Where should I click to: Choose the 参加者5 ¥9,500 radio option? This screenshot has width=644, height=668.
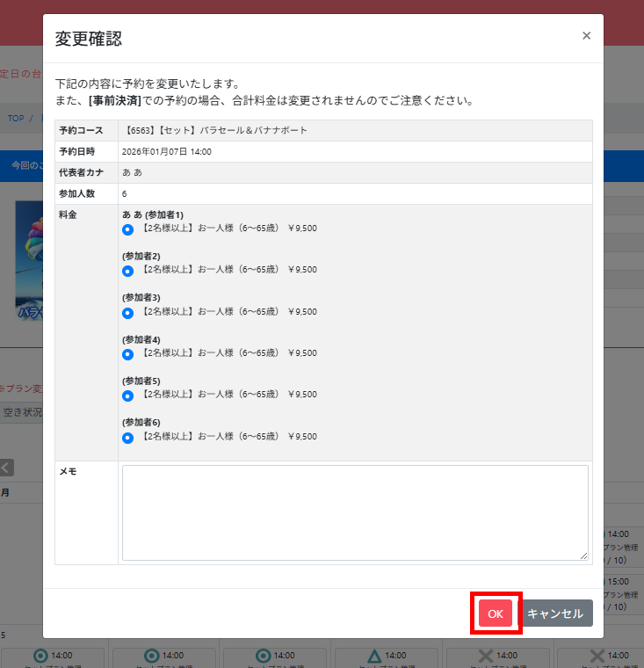(x=127, y=396)
